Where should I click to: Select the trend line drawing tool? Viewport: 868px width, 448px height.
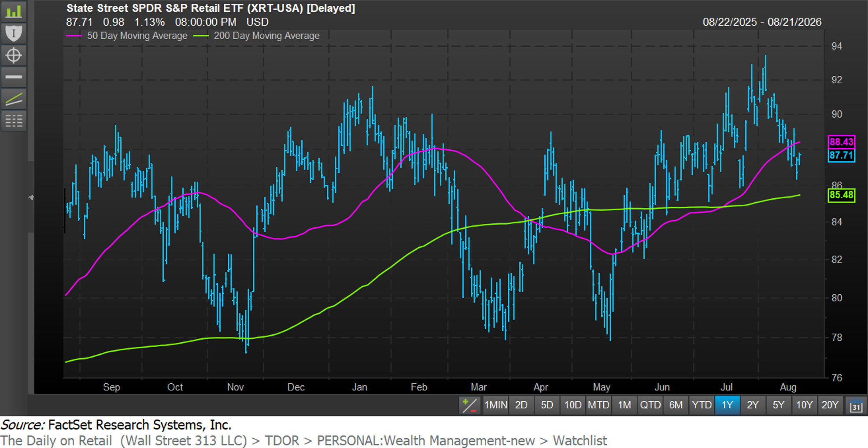click(14, 99)
